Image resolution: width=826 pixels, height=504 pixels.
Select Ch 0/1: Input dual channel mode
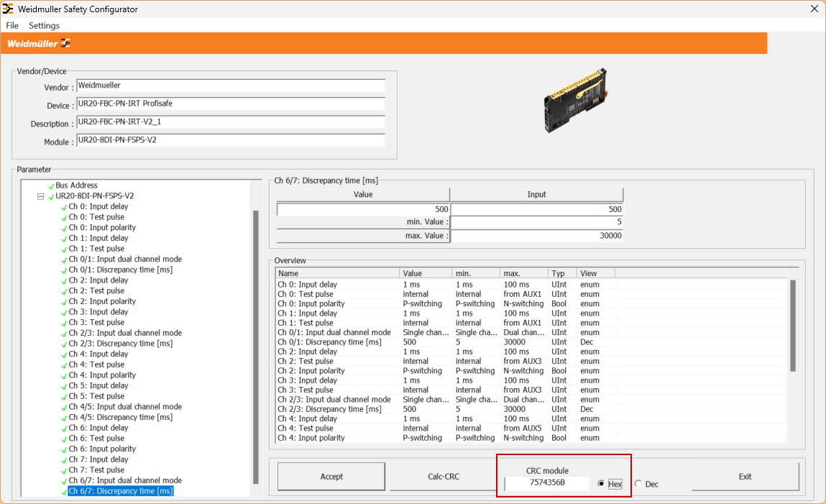125,259
